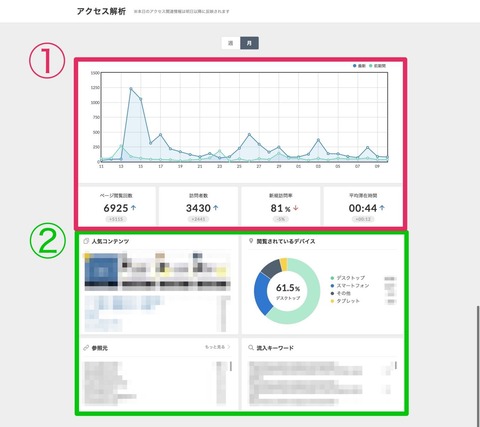Click the 新規訪問率 card label

(281, 196)
